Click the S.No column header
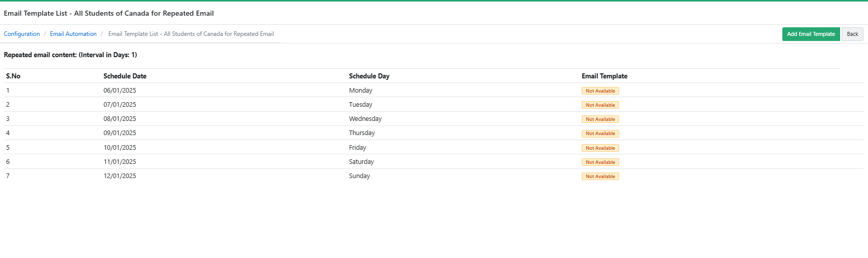 click(x=13, y=76)
